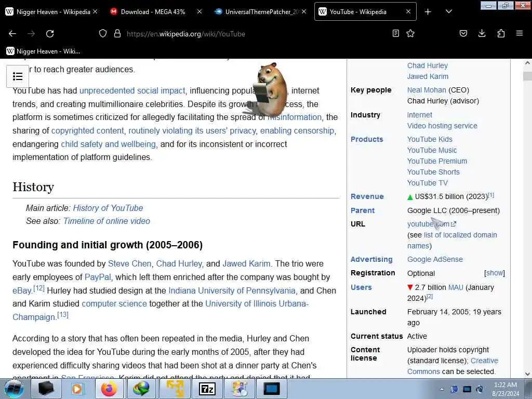Open the enabling censorship link
This screenshot has height=399, width=532.
[x=297, y=130]
